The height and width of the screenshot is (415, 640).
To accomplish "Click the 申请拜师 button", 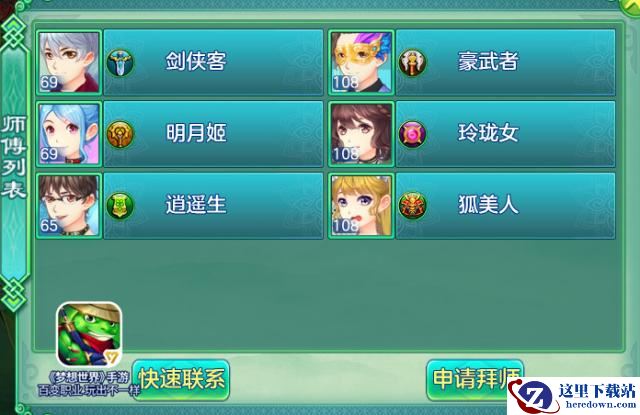I will tap(475, 380).
